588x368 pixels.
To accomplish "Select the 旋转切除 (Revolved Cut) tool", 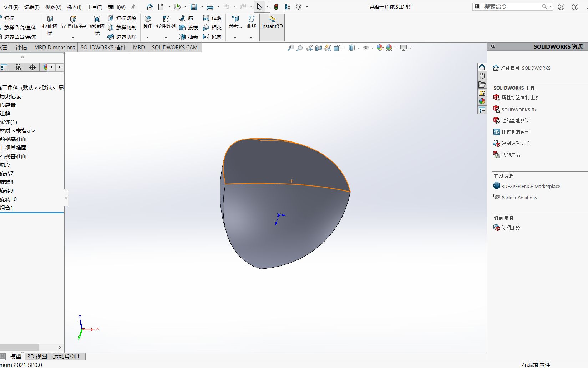I will tap(96, 23).
